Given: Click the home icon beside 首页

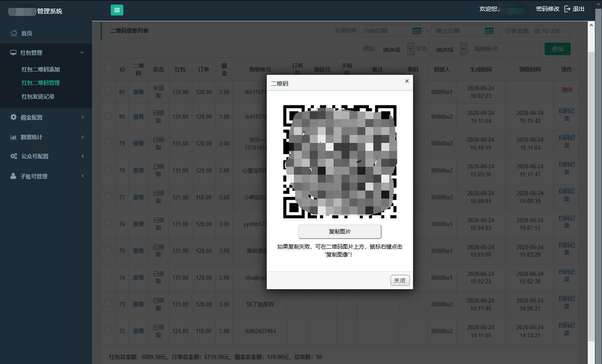Looking at the screenshot, I should coord(14,33).
